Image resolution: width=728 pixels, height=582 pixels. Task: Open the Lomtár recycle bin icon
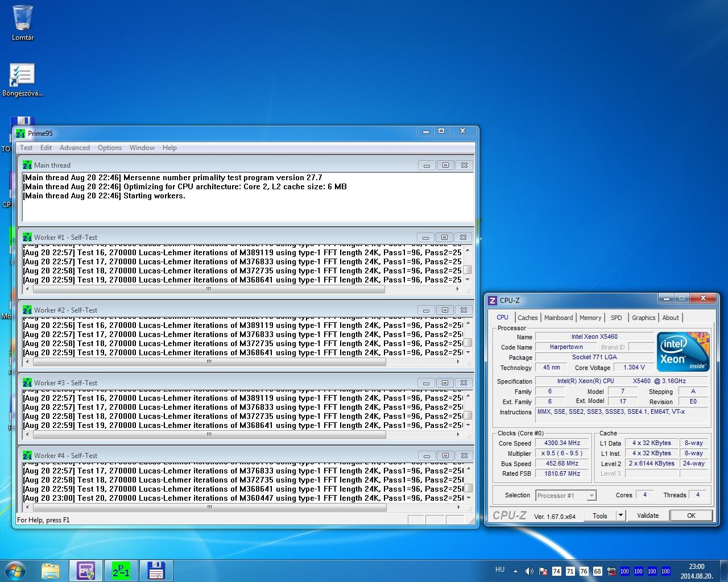click(x=23, y=23)
